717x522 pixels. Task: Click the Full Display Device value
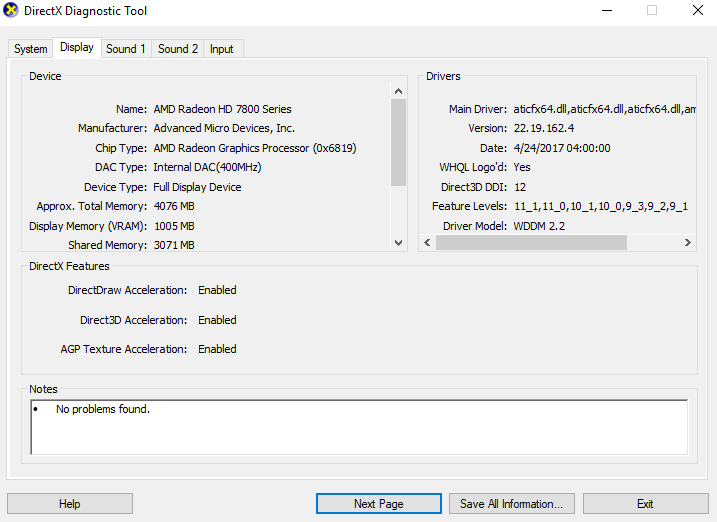[197, 187]
